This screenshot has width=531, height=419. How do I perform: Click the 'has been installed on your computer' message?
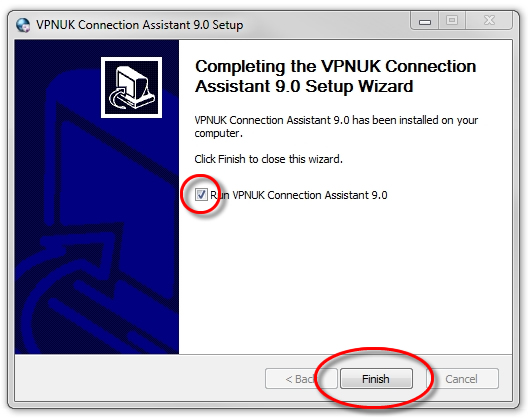(x=336, y=127)
